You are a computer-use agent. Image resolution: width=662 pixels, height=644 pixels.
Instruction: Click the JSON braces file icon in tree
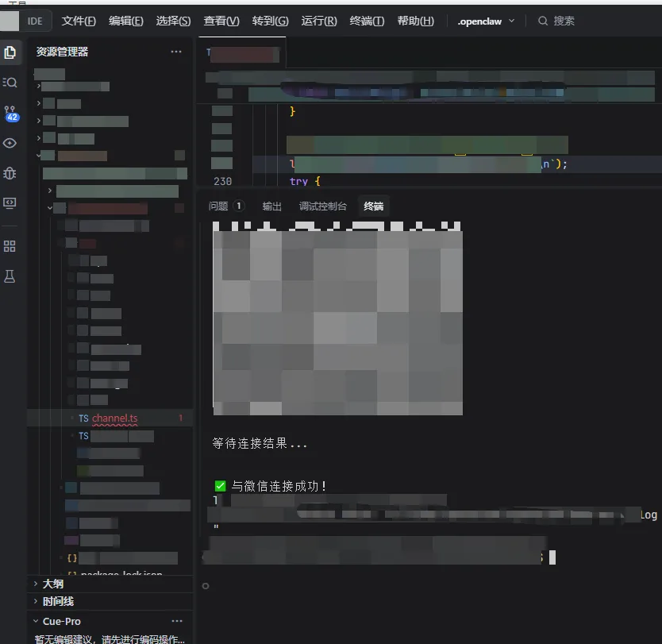(x=72, y=558)
